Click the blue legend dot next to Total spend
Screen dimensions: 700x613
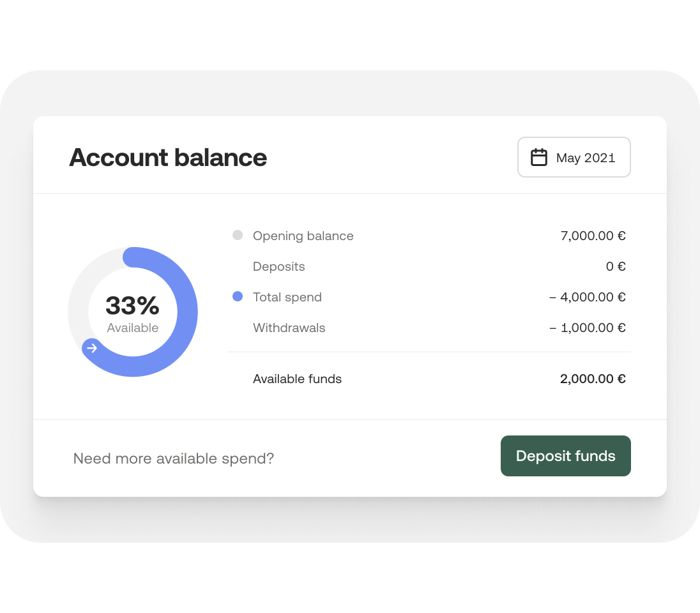click(238, 296)
